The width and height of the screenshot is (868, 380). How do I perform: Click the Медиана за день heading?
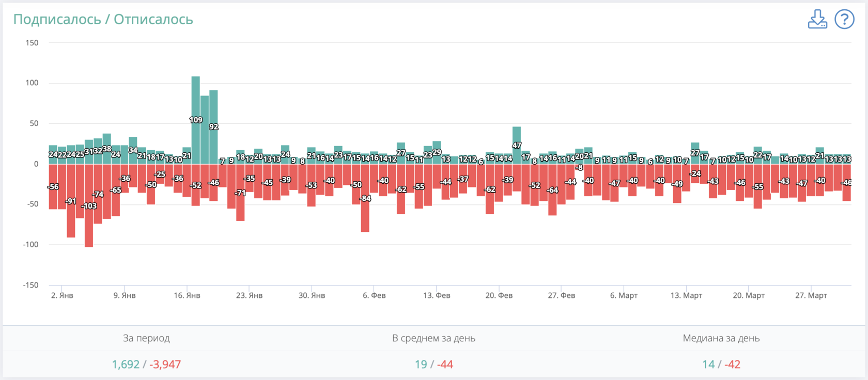coord(721,339)
